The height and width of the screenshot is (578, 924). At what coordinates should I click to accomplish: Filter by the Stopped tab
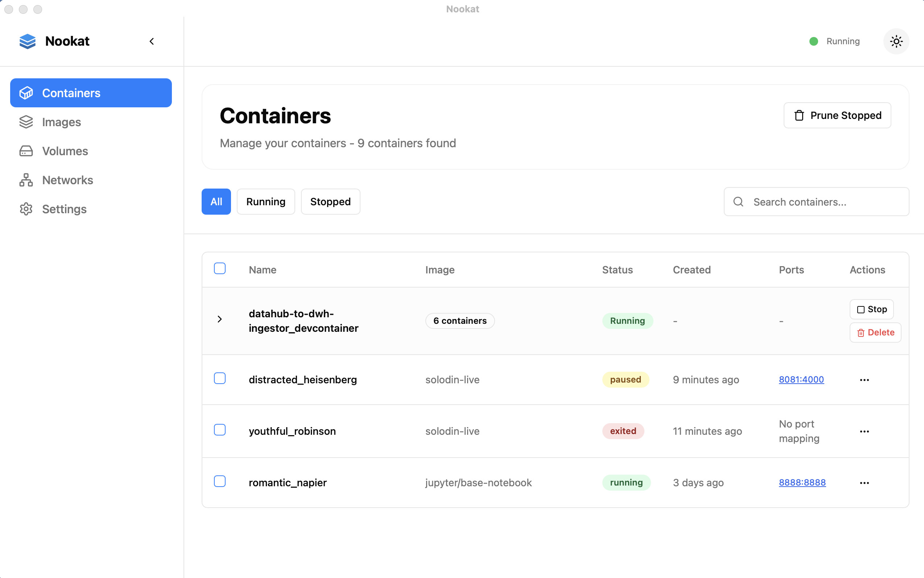tap(330, 202)
